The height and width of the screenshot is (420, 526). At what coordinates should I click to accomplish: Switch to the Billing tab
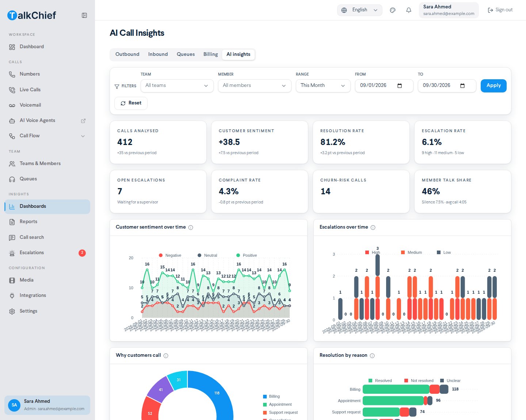tap(210, 54)
